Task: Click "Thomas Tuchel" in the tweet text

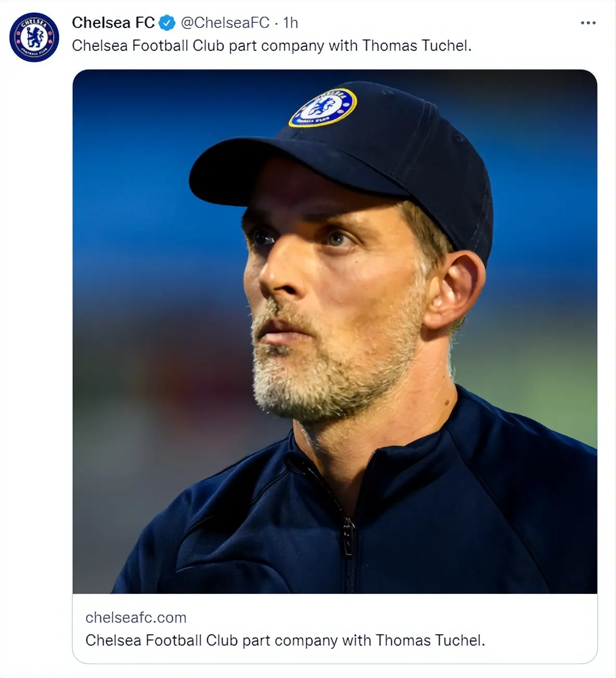Action: coord(417,46)
